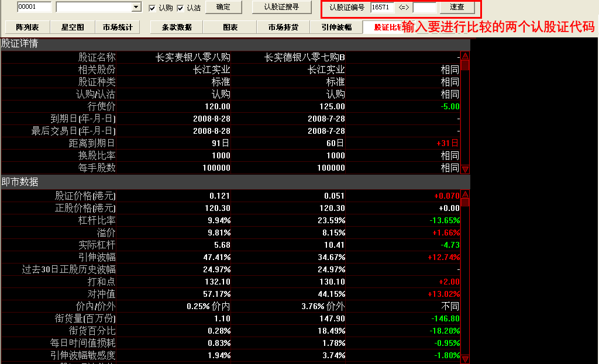Click the 确定 button
The width and height of the screenshot is (599, 364).
pos(223,8)
